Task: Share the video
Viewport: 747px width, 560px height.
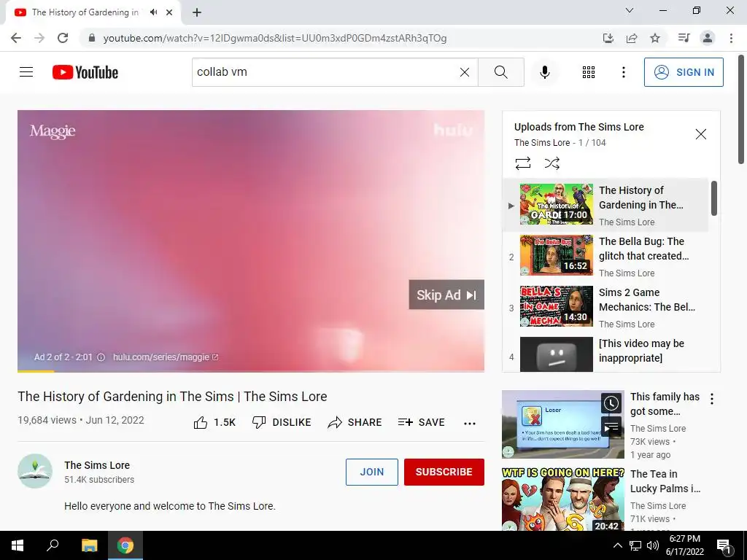Action: tap(355, 422)
